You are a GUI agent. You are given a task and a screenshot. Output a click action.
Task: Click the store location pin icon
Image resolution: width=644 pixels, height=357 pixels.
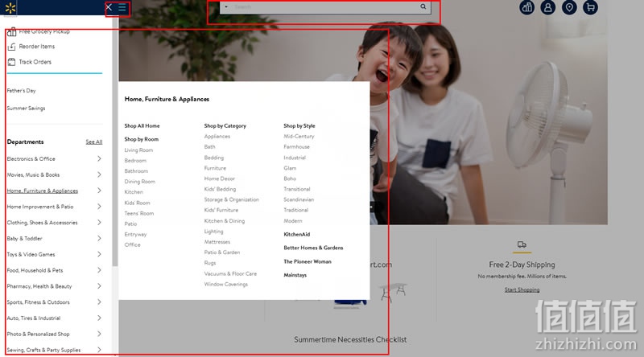click(569, 7)
